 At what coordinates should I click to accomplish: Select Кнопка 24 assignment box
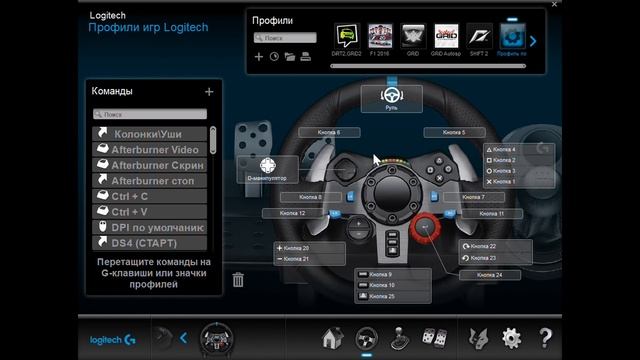pos(490,275)
